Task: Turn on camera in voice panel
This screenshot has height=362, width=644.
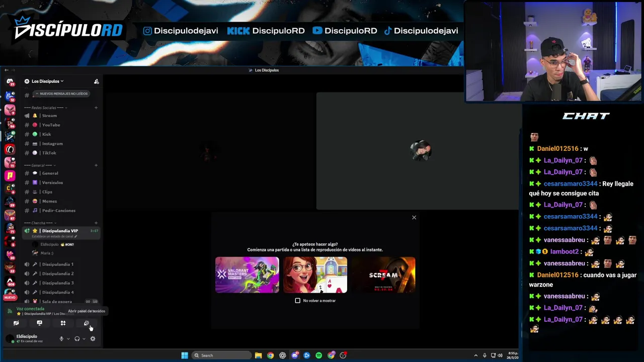Action: tap(16, 323)
